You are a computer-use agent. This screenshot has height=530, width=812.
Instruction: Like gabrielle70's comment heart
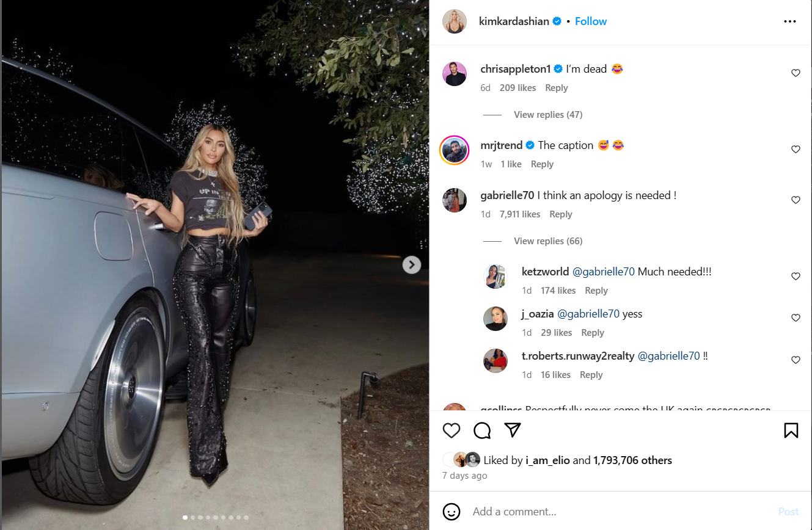coord(796,200)
